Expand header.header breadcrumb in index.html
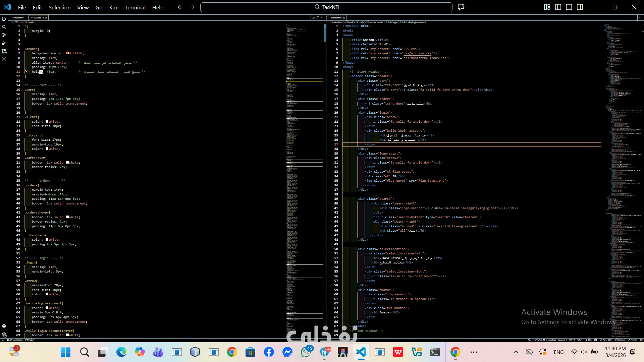Screen dimensions: 644x362 click(376, 22)
